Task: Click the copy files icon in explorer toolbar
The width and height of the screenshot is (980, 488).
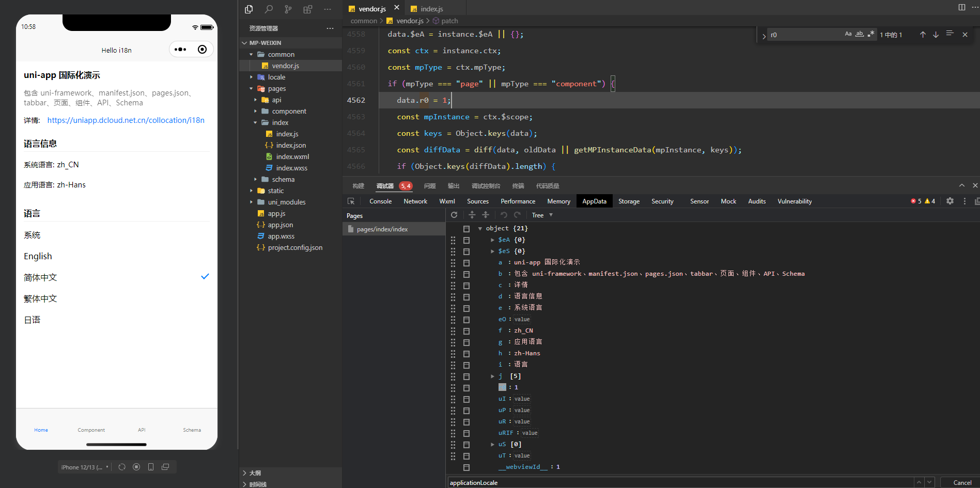Action: click(248, 9)
